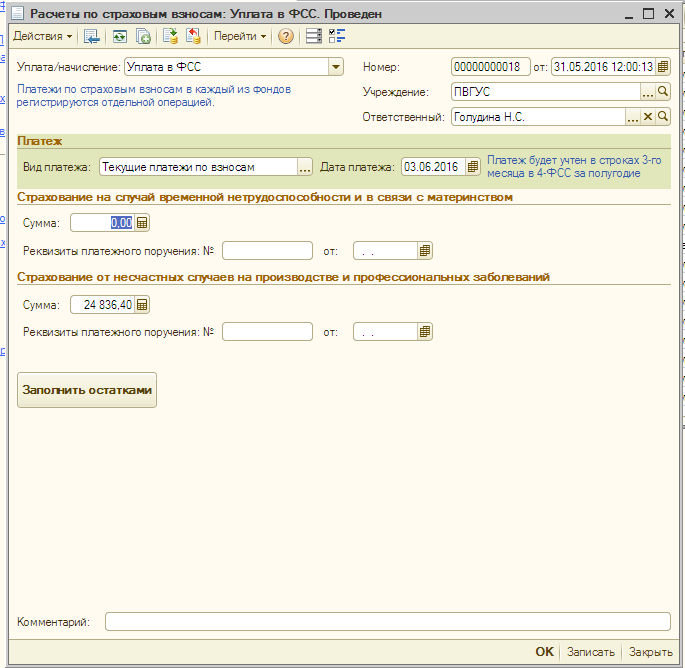Screen dimensions: 685x668
Task: Open calculator for zero Сумма field
Action: tap(142, 223)
